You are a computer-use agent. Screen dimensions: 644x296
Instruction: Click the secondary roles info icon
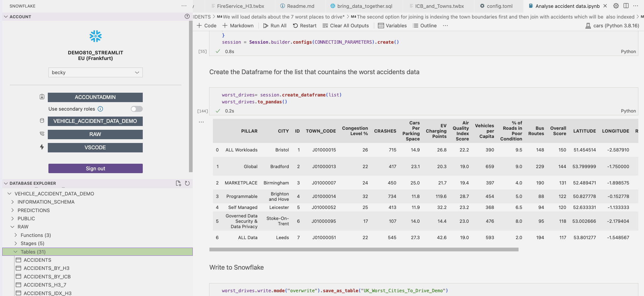coord(100,109)
